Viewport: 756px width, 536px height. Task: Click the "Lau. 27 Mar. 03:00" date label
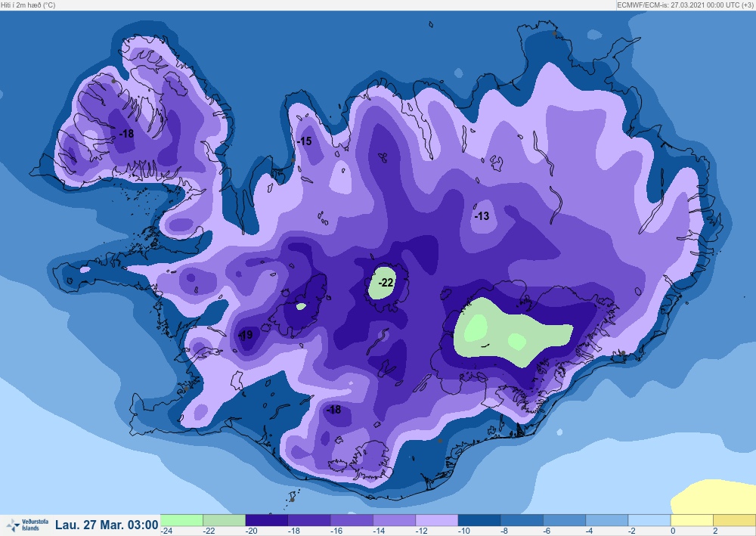(107, 525)
